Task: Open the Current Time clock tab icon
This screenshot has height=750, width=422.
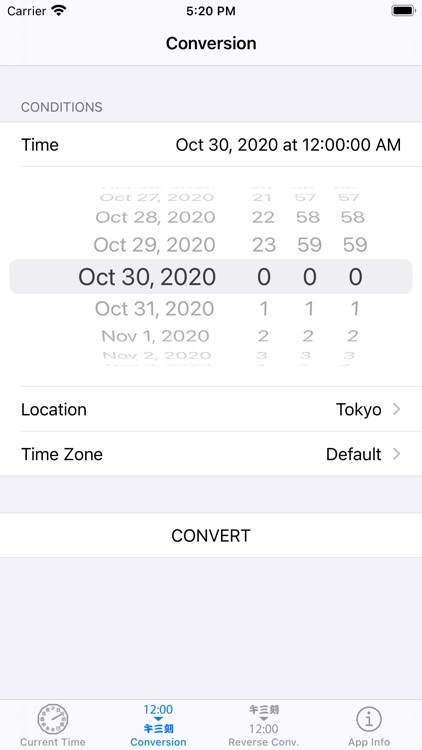Action: coord(53,719)
